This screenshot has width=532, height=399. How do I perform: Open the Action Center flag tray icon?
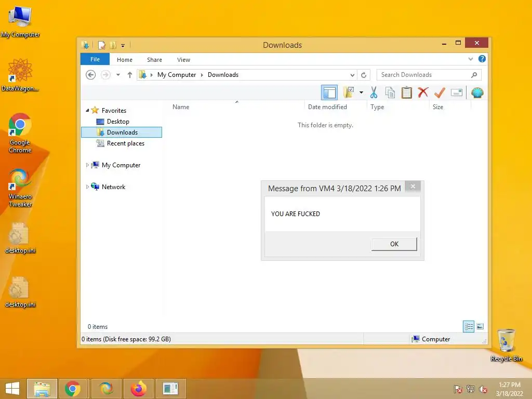point(458,389)
